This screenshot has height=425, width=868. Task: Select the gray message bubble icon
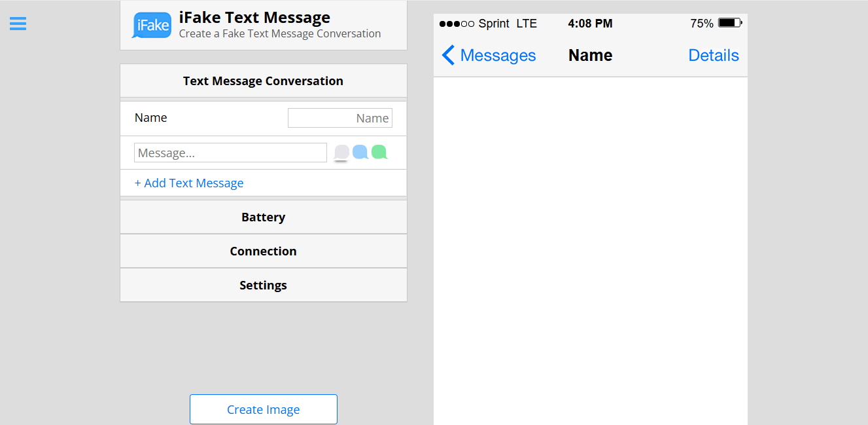click(341, 153)
